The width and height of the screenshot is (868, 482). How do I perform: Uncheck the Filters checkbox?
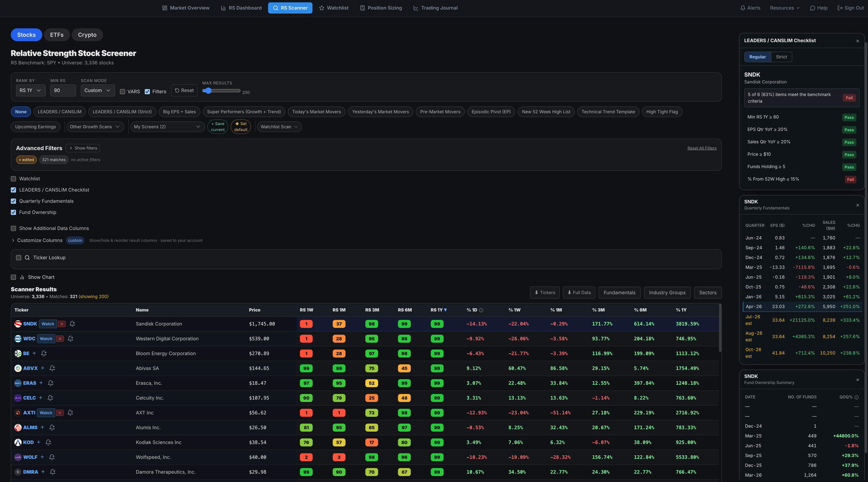[x=147, y=92]
